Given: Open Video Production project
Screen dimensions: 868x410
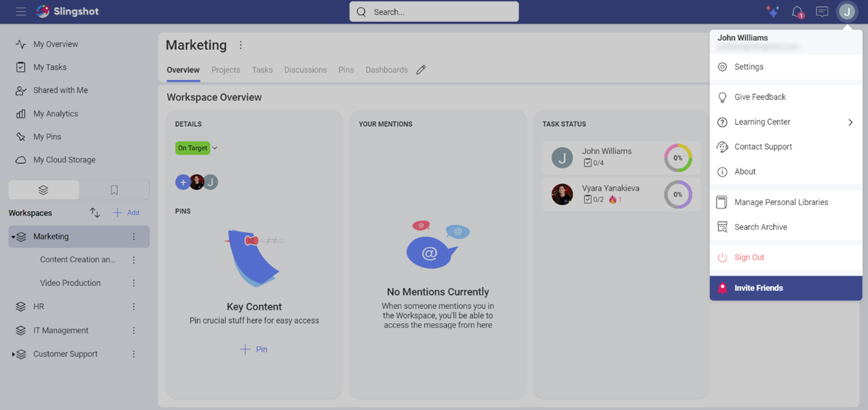Looking at the screenshot, I should pyautogui.click(x=70, y=283).
